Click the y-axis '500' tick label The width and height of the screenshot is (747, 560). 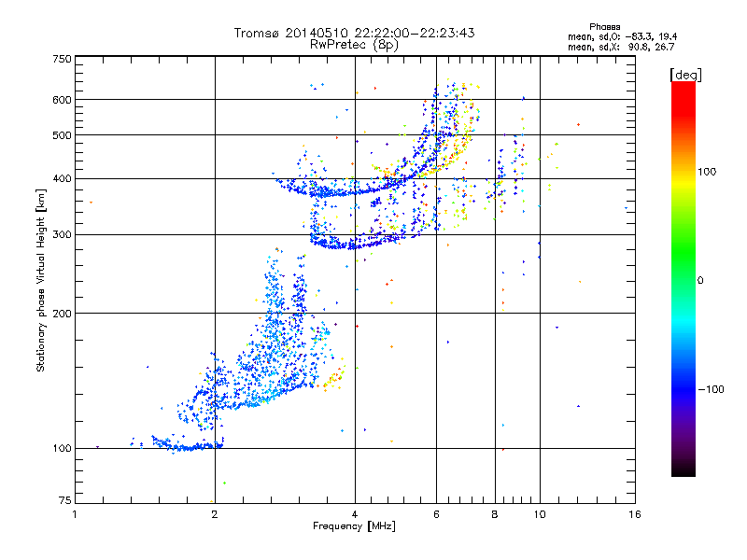tap(62, 135)
